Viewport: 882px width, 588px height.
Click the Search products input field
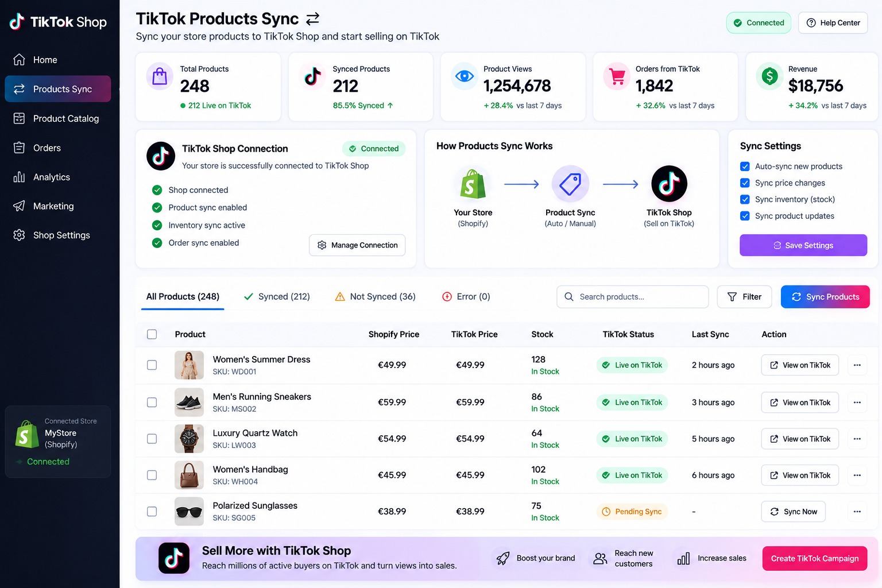coord(632,297)
